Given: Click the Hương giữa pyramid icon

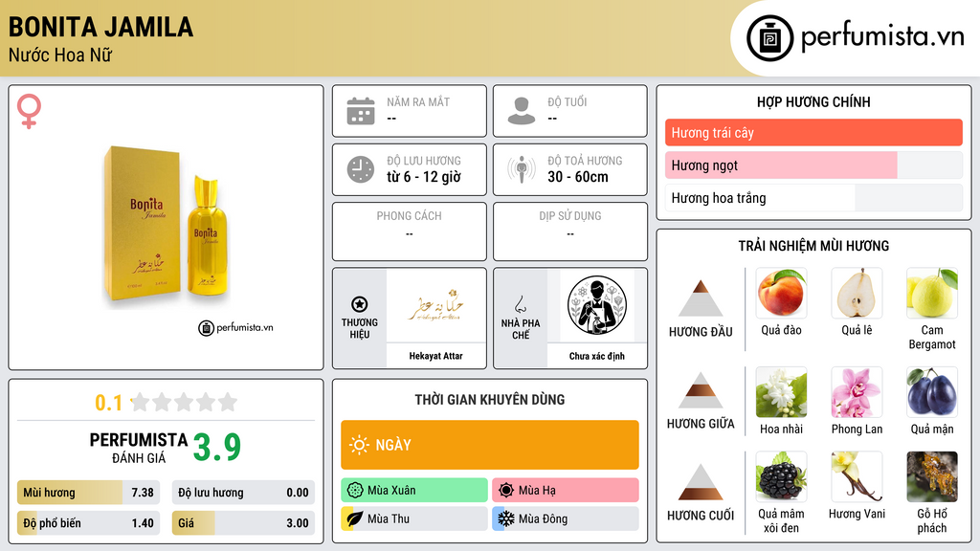Looking at the screenshot, I should [x=701, y=390].
